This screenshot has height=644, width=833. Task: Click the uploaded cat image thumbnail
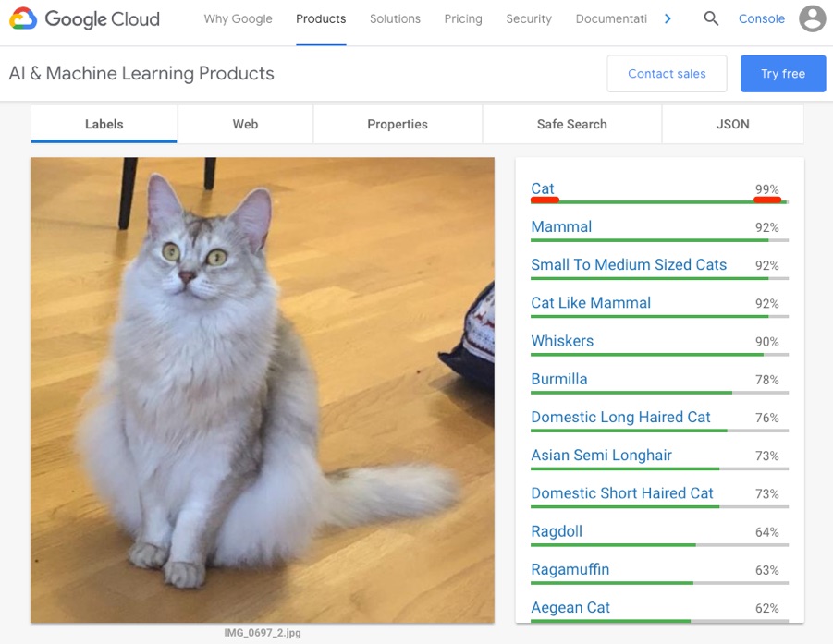point(262,389)
